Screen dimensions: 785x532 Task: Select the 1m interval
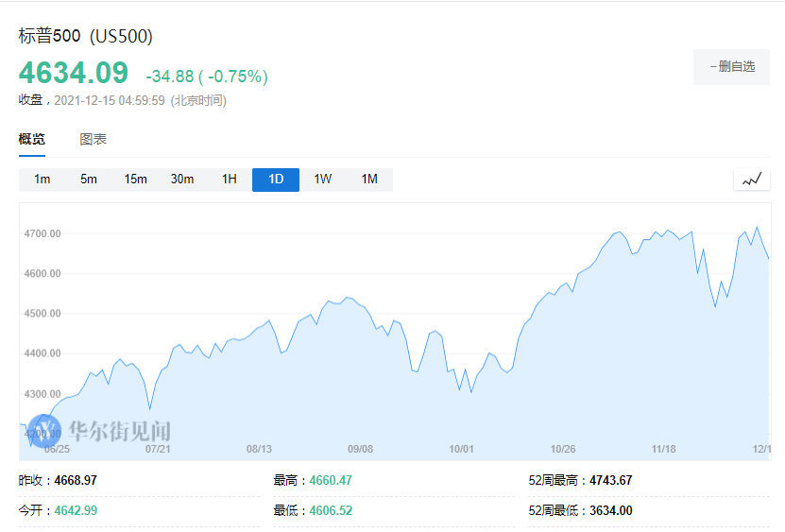[43, 180]
